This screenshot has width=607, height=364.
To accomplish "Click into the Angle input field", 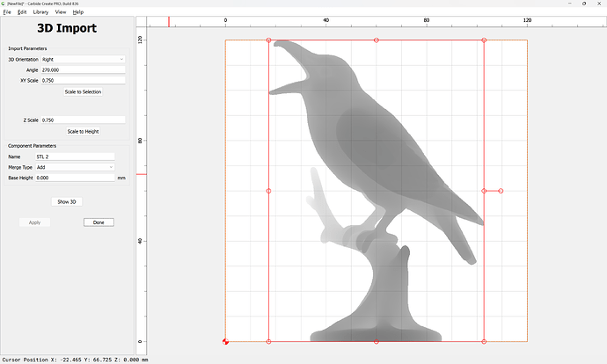I will pyautogui.click(x=83, y=69).
